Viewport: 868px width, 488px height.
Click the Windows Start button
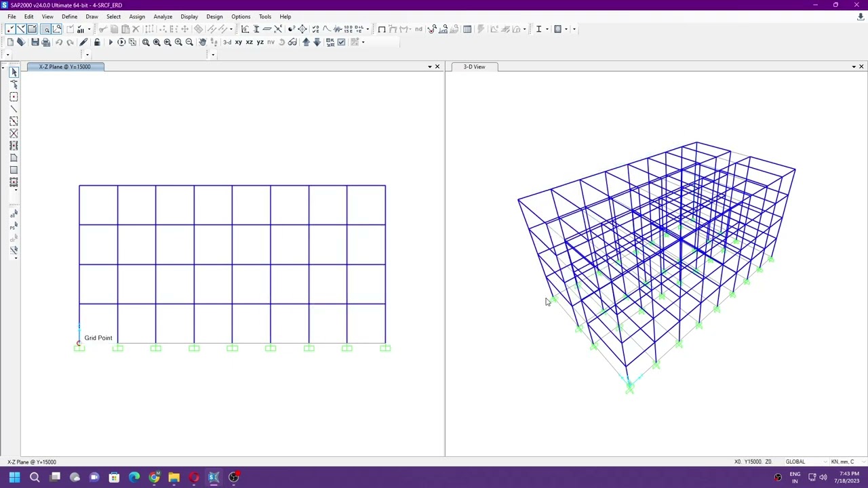14,477
